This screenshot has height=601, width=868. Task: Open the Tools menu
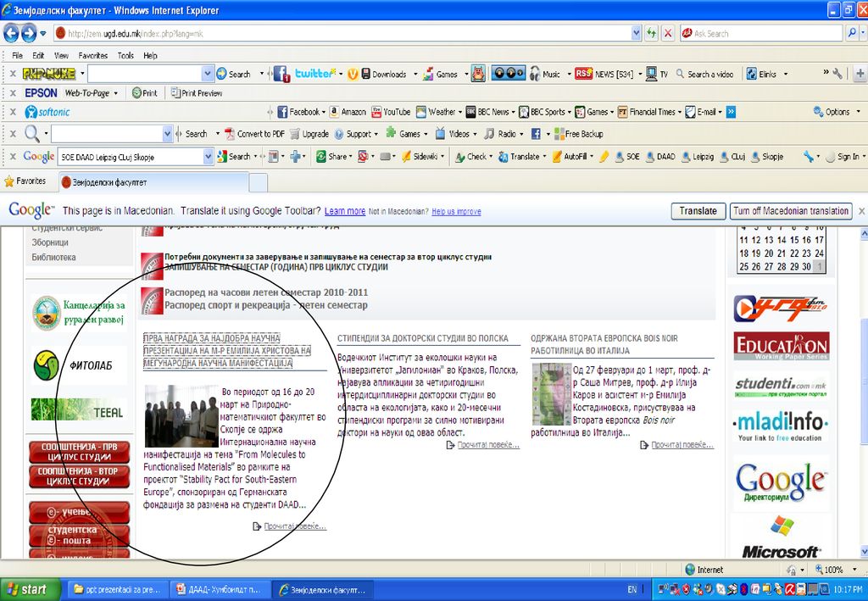tap(125, 55)
